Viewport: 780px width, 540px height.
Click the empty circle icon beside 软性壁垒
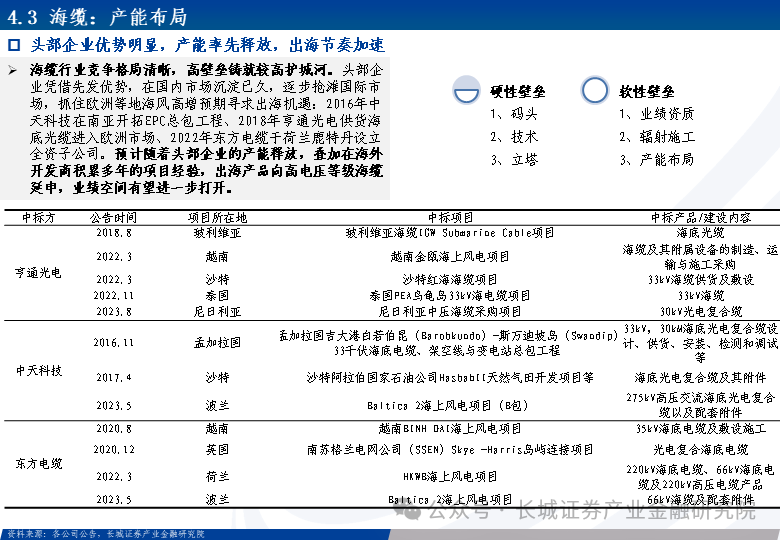coord(594,90)
